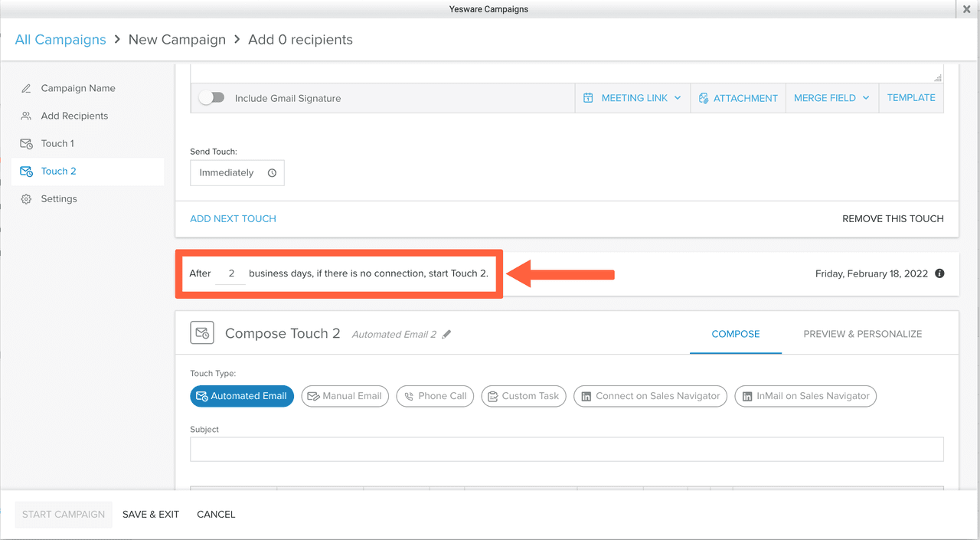Screen dimensions: 980x540
Task: Select the COMPOSE tab
Action: tap(735, 334)
